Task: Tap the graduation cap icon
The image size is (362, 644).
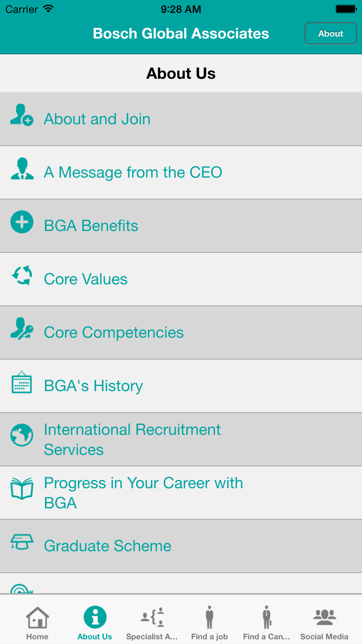Action: 22,542
